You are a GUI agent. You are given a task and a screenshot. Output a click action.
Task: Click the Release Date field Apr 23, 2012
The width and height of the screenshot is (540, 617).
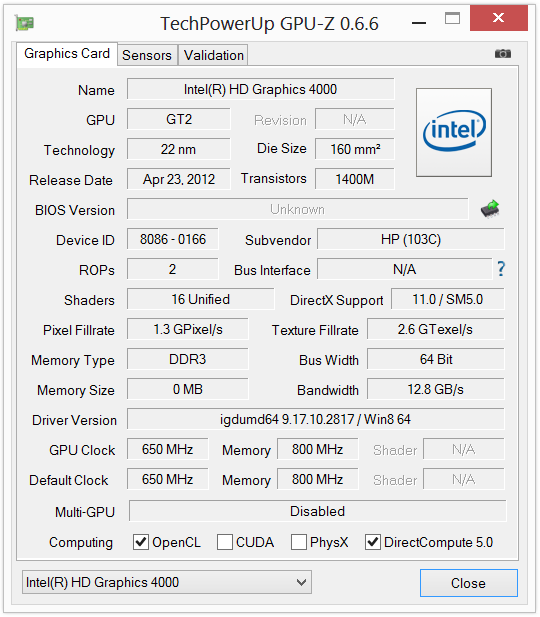(x=179, y=179)
